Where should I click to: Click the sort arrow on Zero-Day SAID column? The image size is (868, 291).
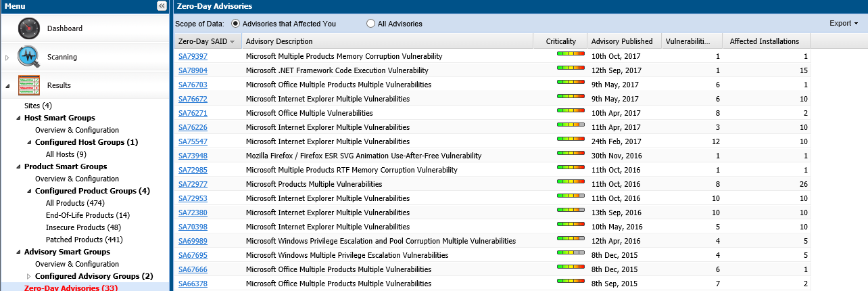[233, 42]
